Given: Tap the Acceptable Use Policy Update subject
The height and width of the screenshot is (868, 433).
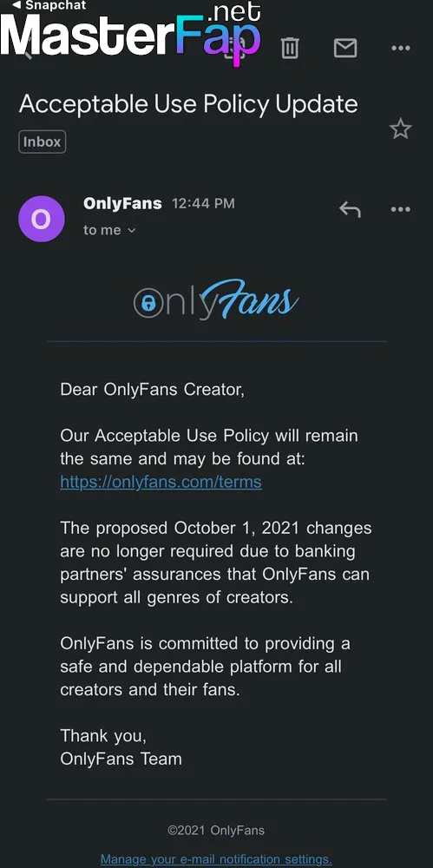Looking at the screenshot, I should (x=188, y=105).
